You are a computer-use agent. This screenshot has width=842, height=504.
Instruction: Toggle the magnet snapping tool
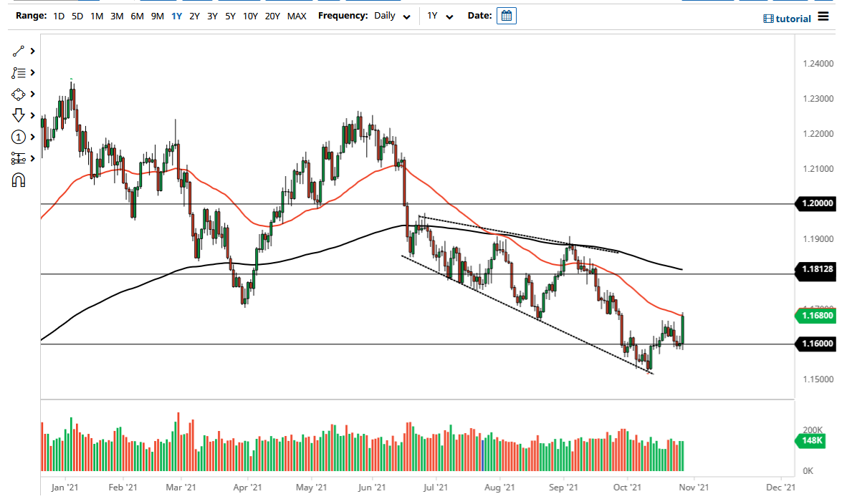[18, 180]
